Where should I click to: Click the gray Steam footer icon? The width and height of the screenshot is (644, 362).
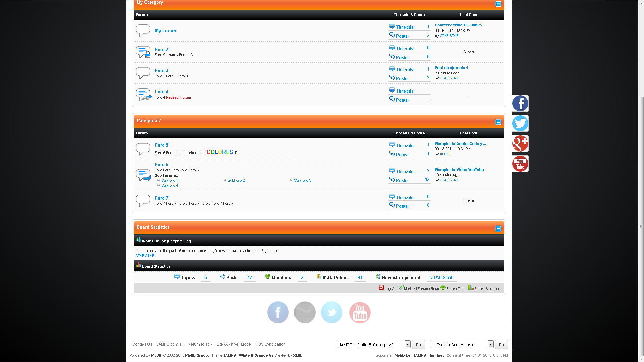tap(305, 312)
